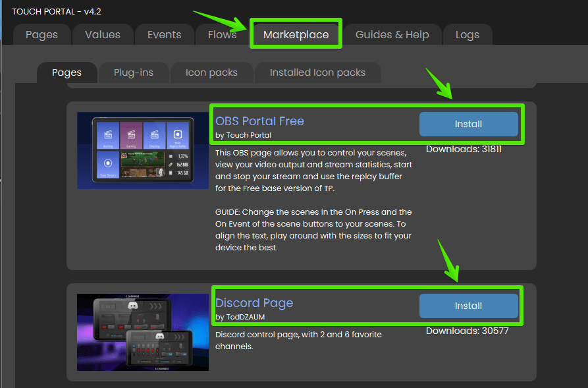Screen dimensions: 588x388
Task: Open the Discord Page title link
Action: pos(254,303)
